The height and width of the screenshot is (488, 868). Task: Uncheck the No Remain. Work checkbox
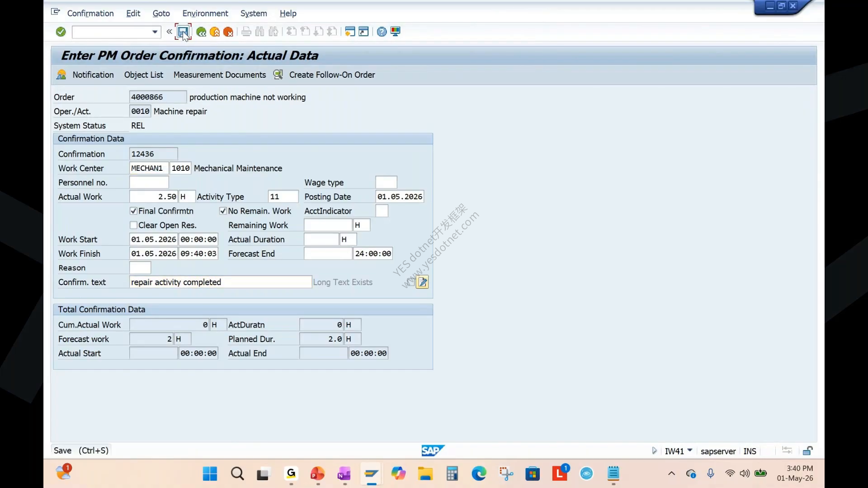pos(223,211)
